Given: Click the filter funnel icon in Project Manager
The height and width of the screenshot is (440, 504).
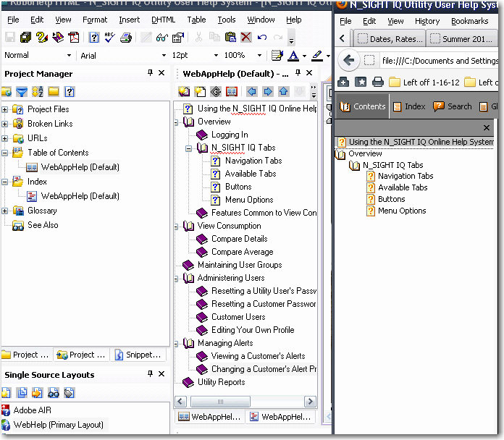Looking at the screenshot, I should pos(22,92).
